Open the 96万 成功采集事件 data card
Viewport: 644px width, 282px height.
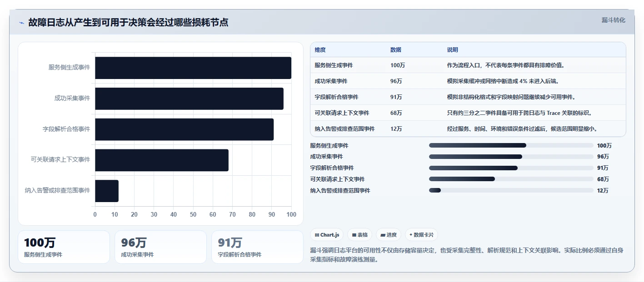tap(161, 247)
